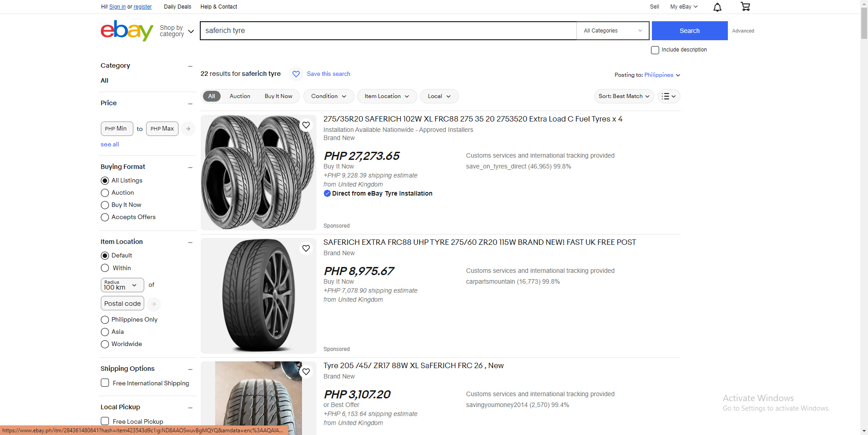Image resolution: width=868 pixels, height=435 pixels.
Task: Open the All Categories dropdown
Action: (x=613, y=31)
